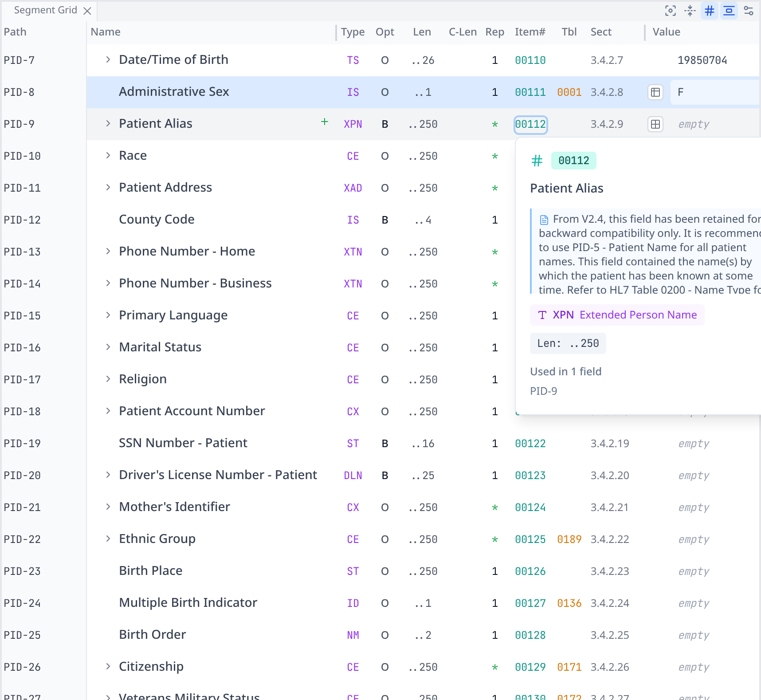761x700 pixels.
Task: Click the DLN type in Driver's License row
Action: 353,476
